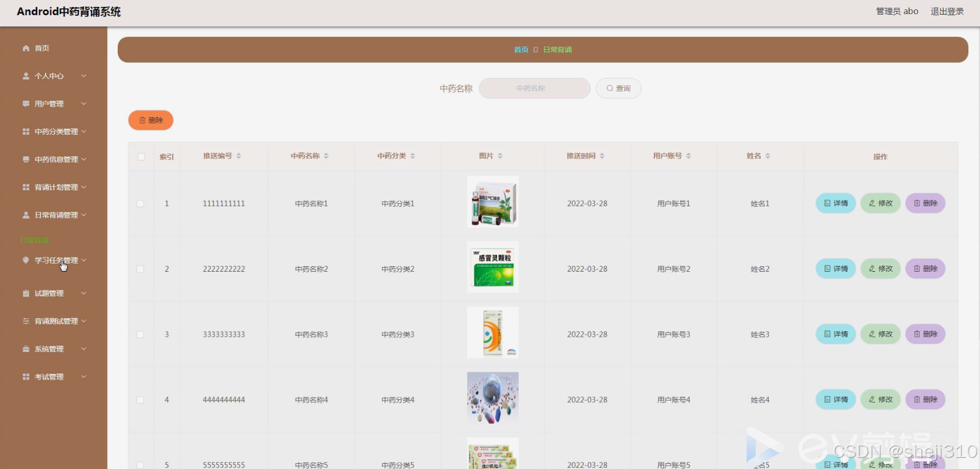Click the 中药分类管理 grid icon
980x469 pixels.
coord(26,132)
